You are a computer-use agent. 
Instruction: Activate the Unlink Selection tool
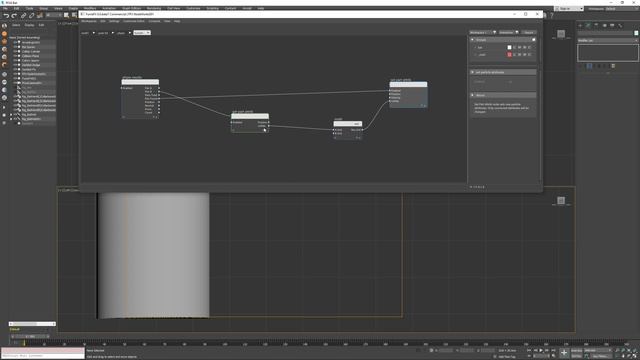pos(31,16)
